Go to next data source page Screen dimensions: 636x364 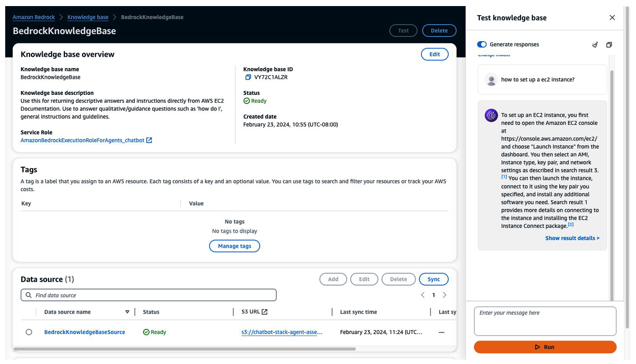(x=444, y=295)
